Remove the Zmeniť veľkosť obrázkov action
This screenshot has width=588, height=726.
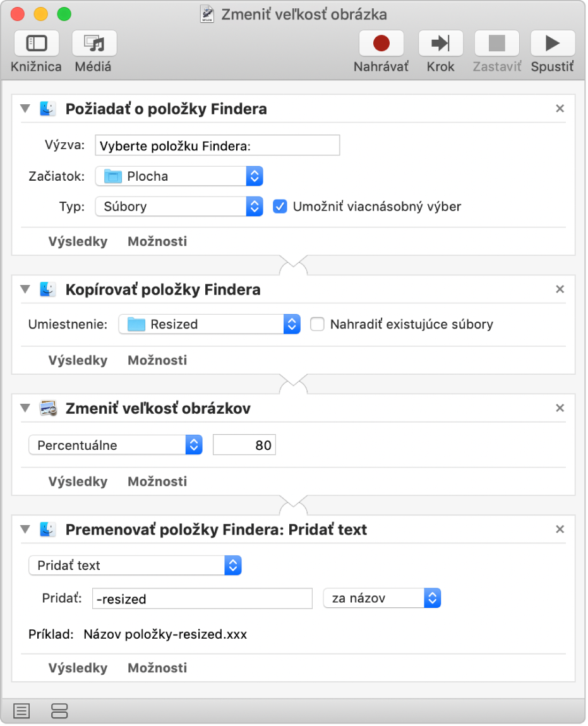[560, 408]
